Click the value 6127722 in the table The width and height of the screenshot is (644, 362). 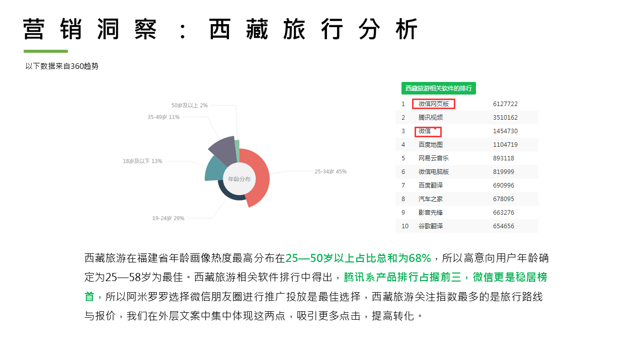(505, 104)
